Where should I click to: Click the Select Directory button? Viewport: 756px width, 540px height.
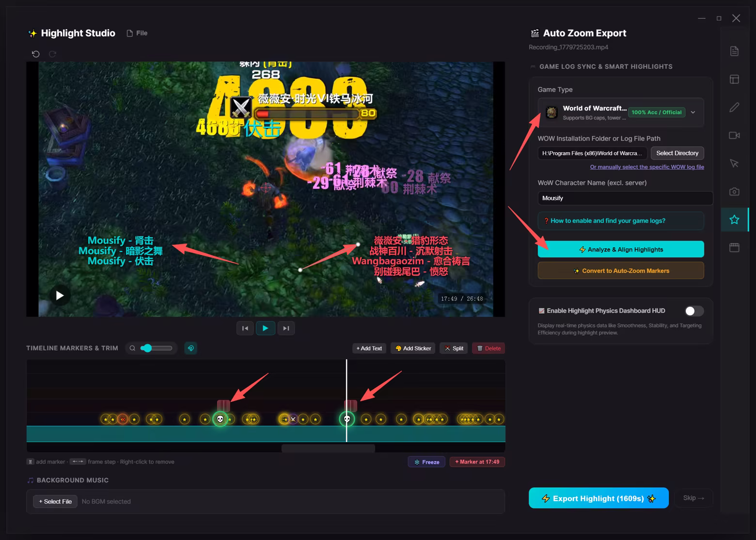click(677, 153)
